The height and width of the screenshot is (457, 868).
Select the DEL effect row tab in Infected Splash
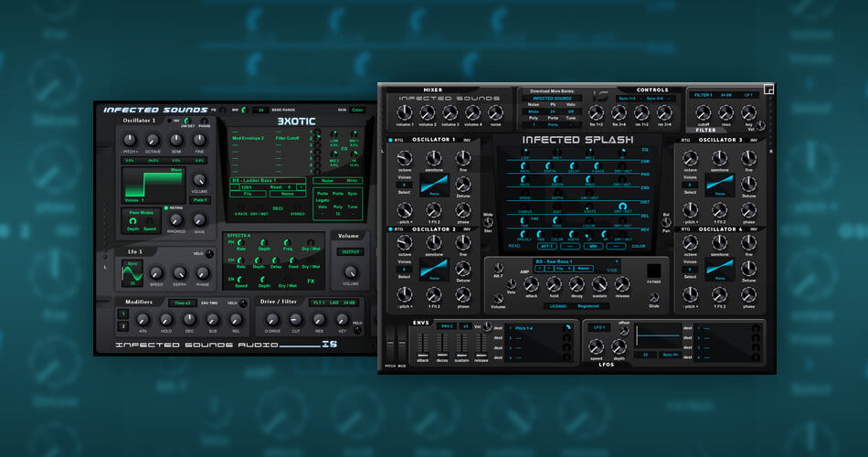pyautogui.click(x=645, y=216)
